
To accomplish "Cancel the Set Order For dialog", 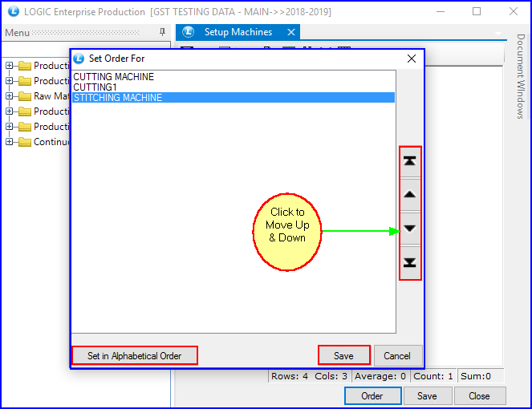I will pos(397,355).
